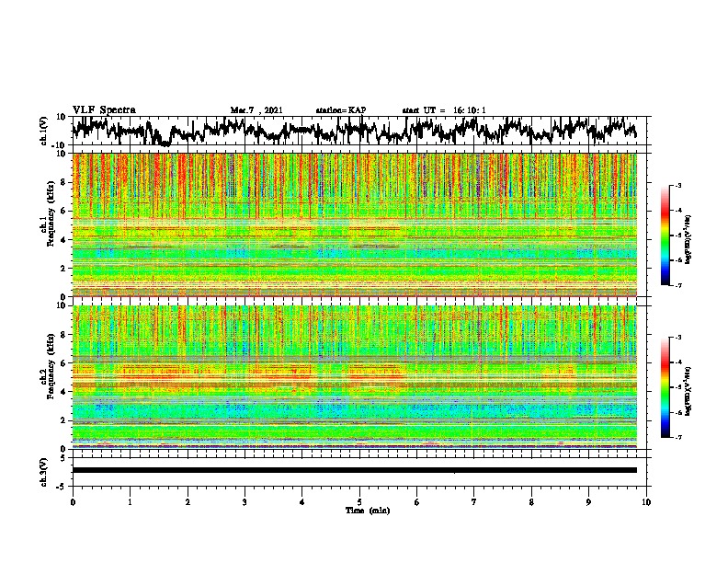Click inside the ch.1 spectrogram panel

click(x=355, y=224)
